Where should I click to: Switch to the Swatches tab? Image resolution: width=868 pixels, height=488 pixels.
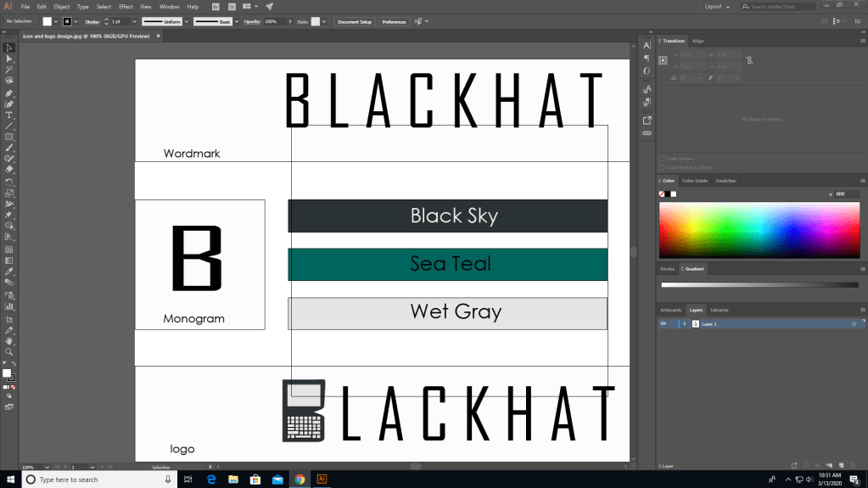tap(725, 181)
